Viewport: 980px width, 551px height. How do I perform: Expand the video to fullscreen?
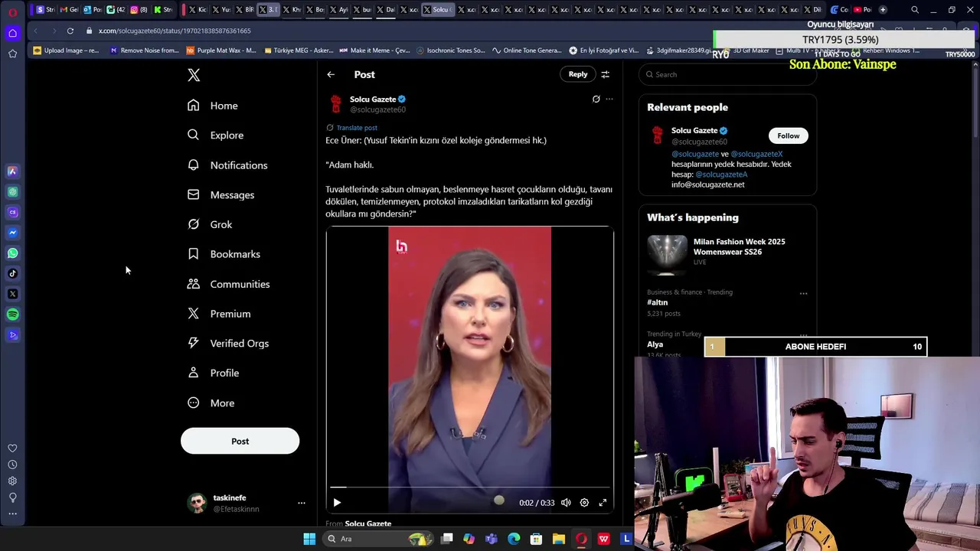point(603,503)
